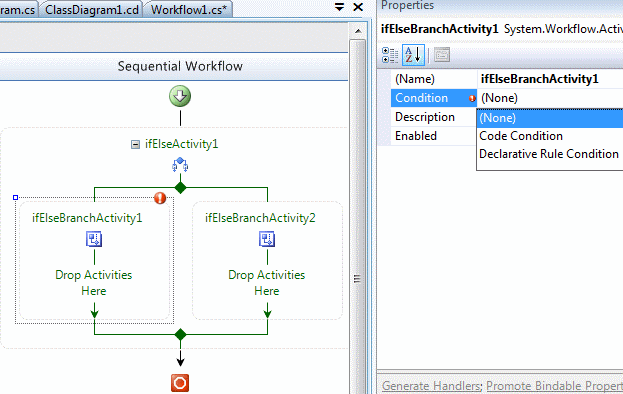Click the red error marker beside Condition
This screenshot has height=394, width=623.
click(x=472, y=98)
